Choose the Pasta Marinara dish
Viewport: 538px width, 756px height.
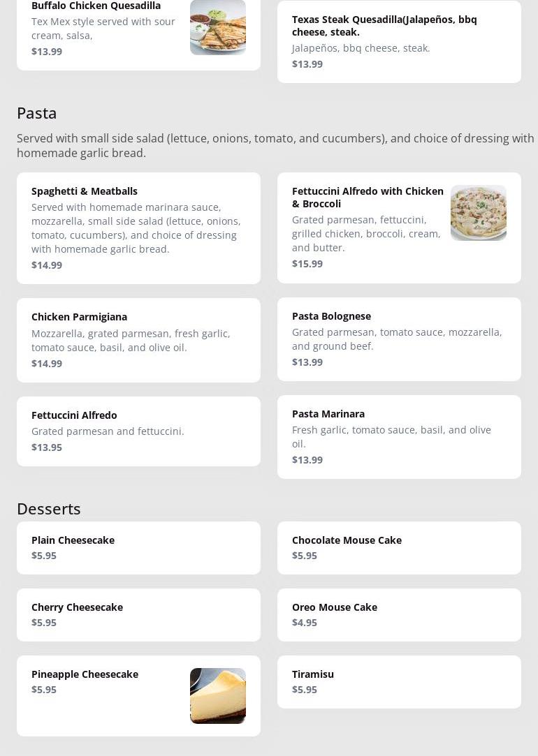point(398,437)
